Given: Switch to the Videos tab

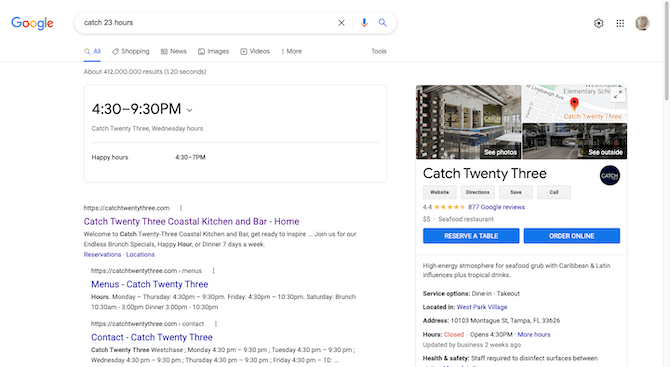Looking at the screenshot, I should click(255, 51).
